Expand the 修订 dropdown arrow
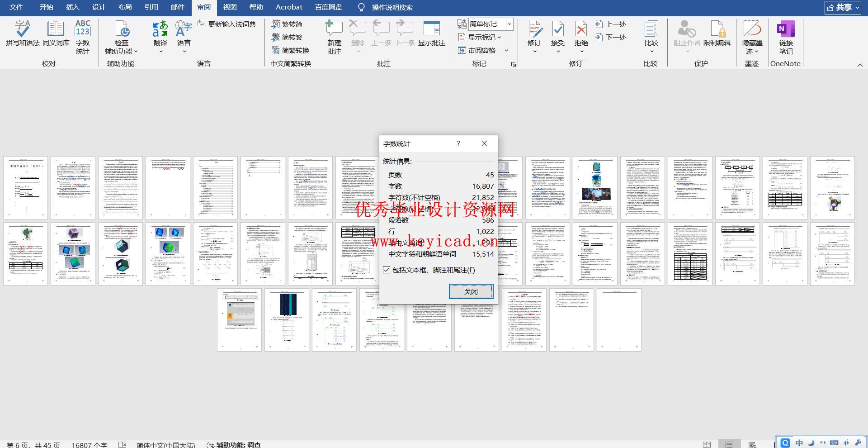The width and height of the screenshot is (868, 448). point(534,52)
